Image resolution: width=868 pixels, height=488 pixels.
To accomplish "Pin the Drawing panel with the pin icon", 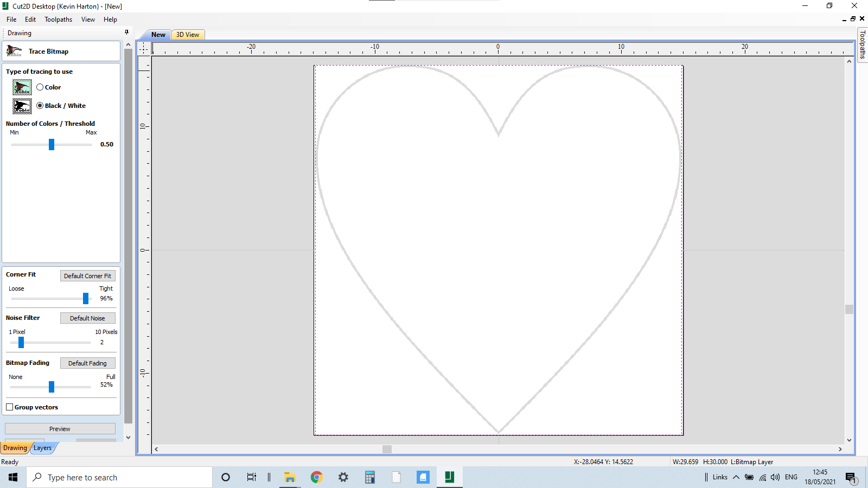I will [x=126, y=33].
